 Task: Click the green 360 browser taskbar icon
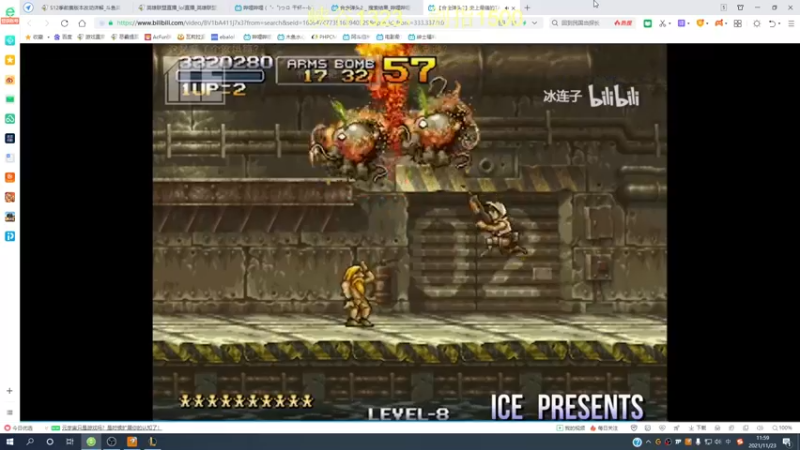click(91, 442)
